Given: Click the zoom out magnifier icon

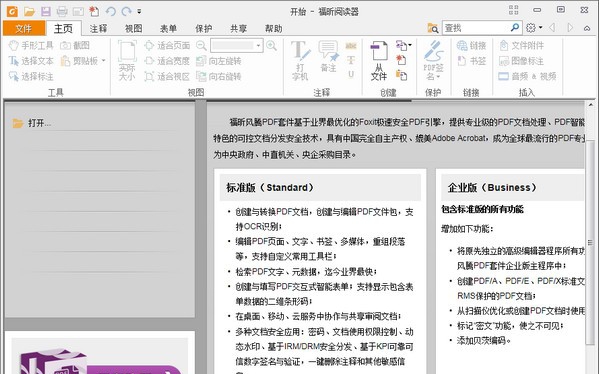Looking at the screenshot, I should [x=201, y=45].
